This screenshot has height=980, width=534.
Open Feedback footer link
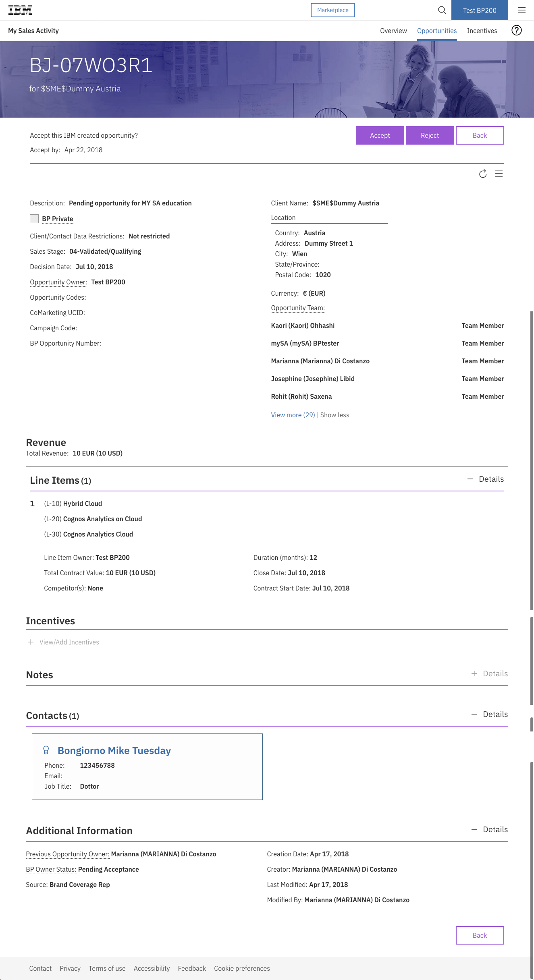coord(192,968)
